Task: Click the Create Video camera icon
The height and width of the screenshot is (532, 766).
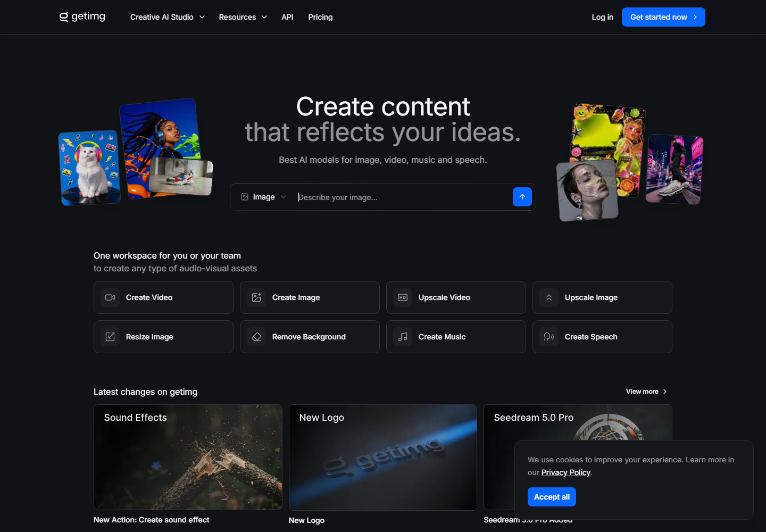Action: [x=110, y=297]
